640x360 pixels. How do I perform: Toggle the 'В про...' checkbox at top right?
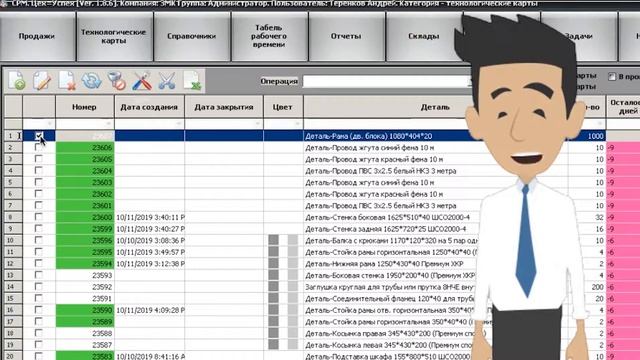click(x=611, y=76)
